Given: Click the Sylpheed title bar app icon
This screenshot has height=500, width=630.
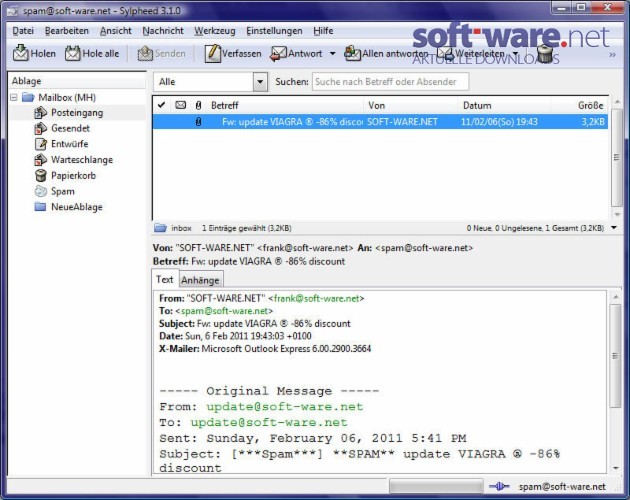Looking at the screenshot, I should [12, 11].
